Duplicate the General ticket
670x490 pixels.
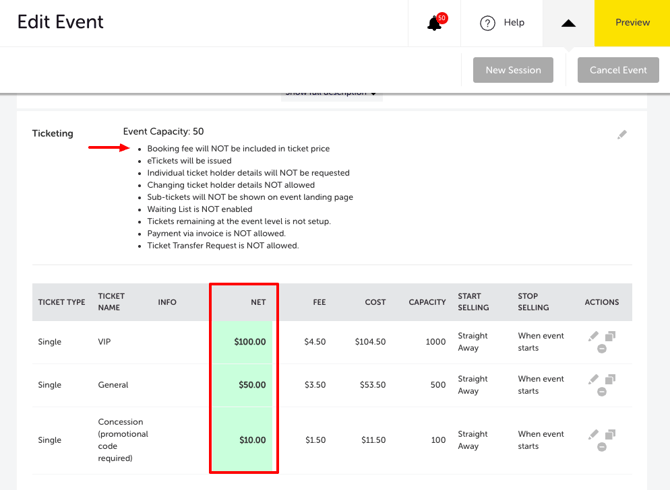610,379
